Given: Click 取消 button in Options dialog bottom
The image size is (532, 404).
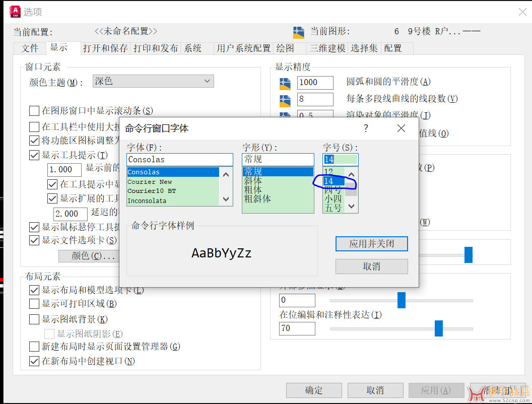Looking at the screenshot, I should tap(375, 390).
